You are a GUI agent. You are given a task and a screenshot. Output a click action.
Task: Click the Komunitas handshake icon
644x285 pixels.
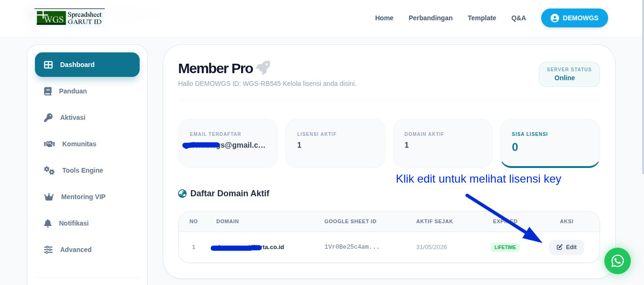coord(49,144)
